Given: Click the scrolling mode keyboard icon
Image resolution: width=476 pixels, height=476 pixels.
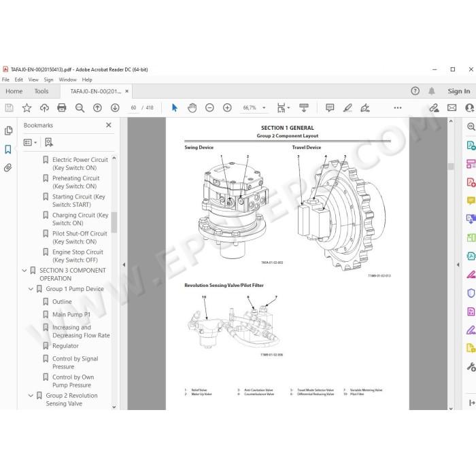Looking at the screenshot, I should (x=304, y=107).
